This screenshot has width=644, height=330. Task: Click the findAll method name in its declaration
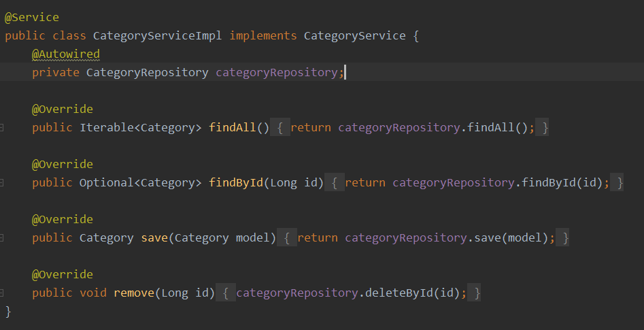233,128
